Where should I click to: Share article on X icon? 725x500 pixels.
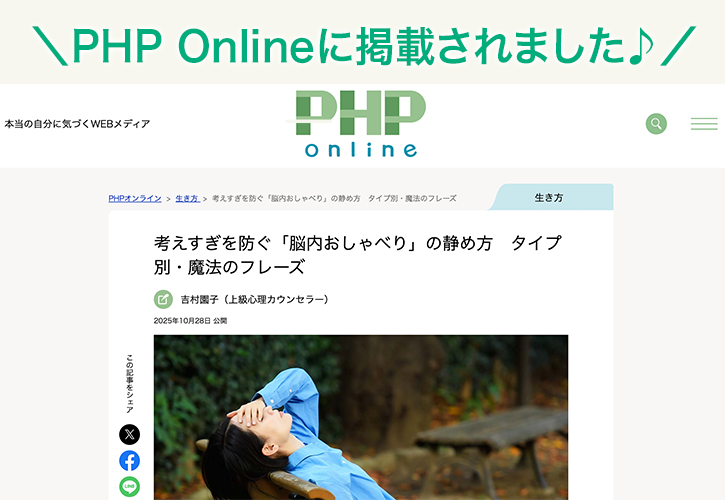(129, 434)
